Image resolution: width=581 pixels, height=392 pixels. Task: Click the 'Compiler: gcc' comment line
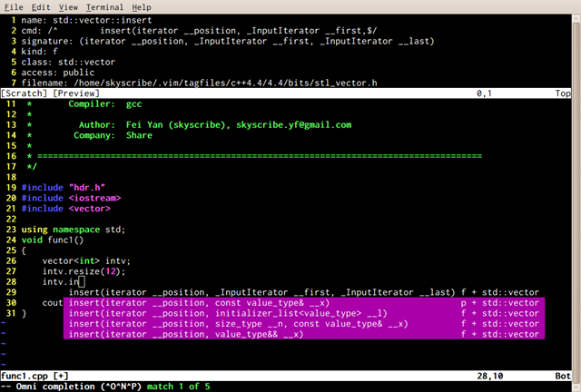84,103
